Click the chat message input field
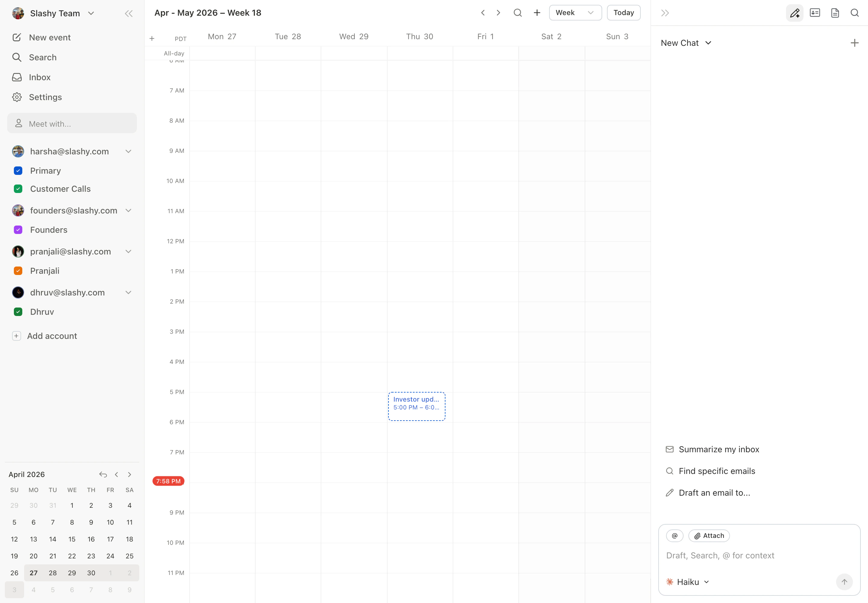This screenshot has height=603, width=868. pyautogui.click(x=759, y=556)
